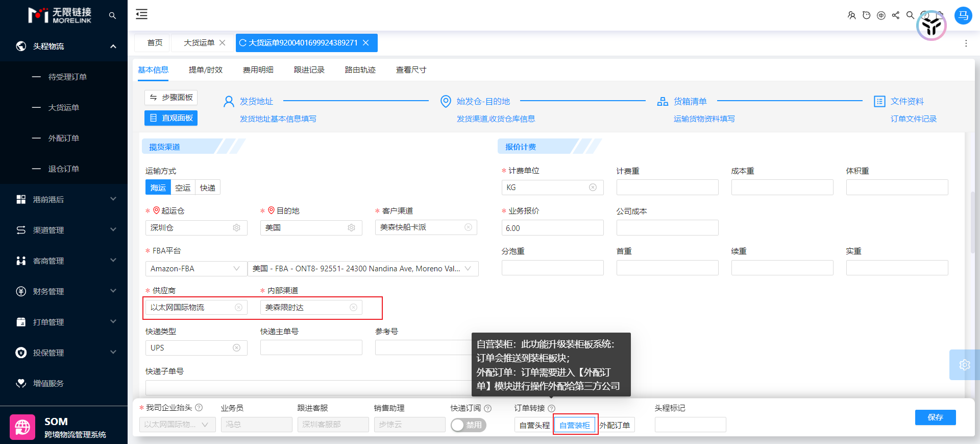Switch to 步骤面板 view
980x444 pixels.
[171, 98]
